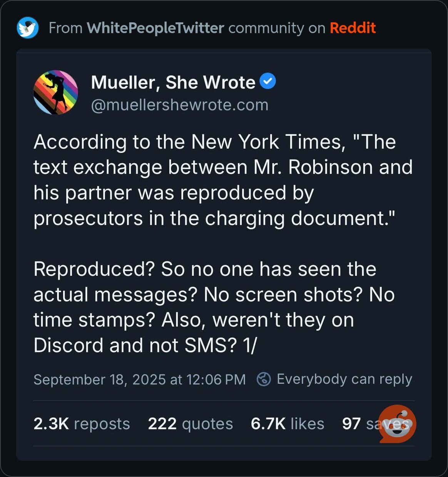Image resolution: width=448 pixels, height=477 pixels.
Task: Open the orange Reddit link
Action: pyautogui.click(x=353, y=28)
